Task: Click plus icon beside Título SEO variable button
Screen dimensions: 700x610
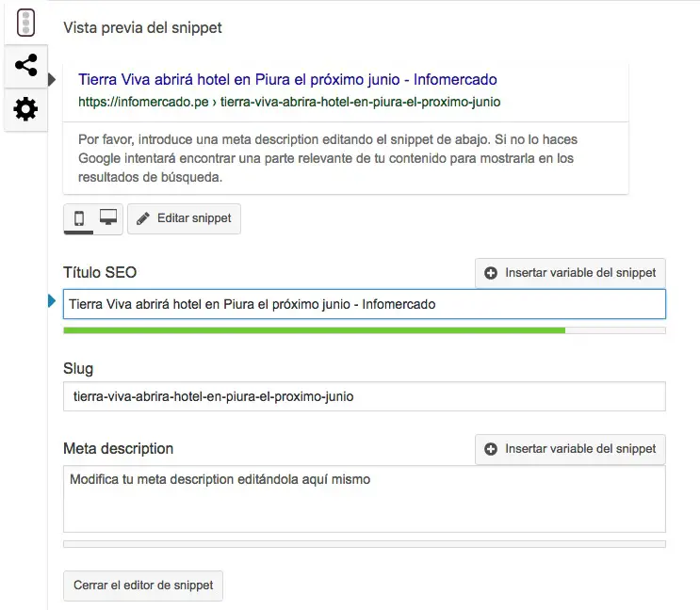Action: (491, 273)
